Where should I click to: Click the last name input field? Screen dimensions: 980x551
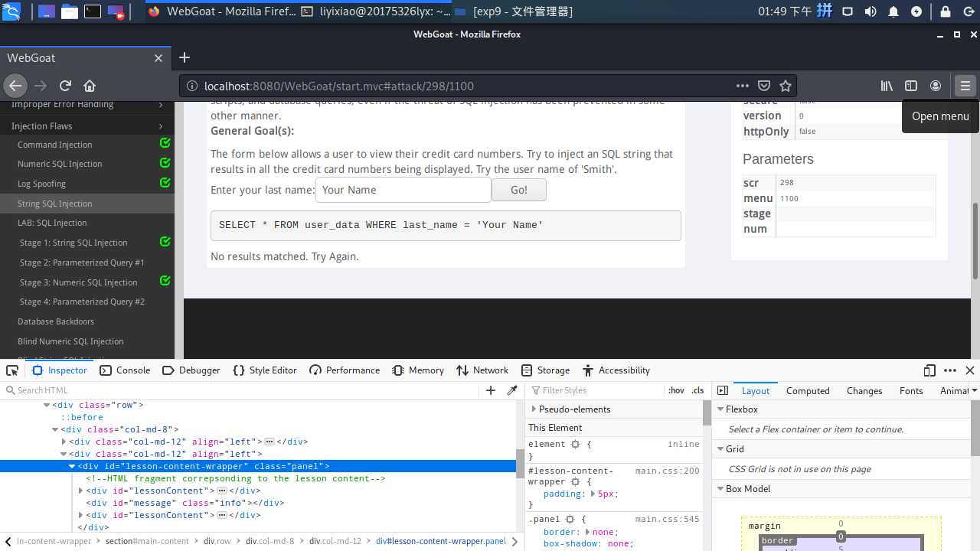click(x=403, y=190)
